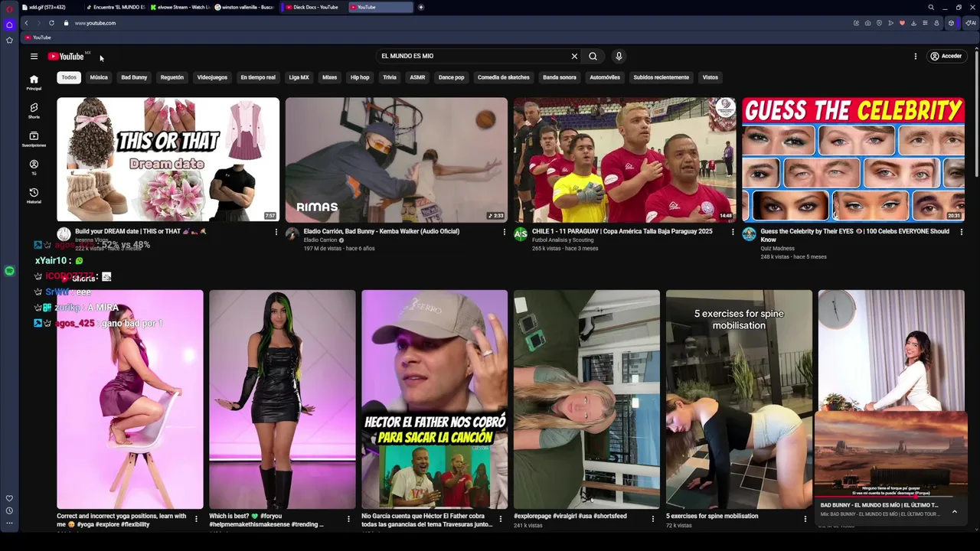The height and width of the screenshot is (551, 980).
Task: Select the Automóviles filter chip
Action: pos(605,77)
